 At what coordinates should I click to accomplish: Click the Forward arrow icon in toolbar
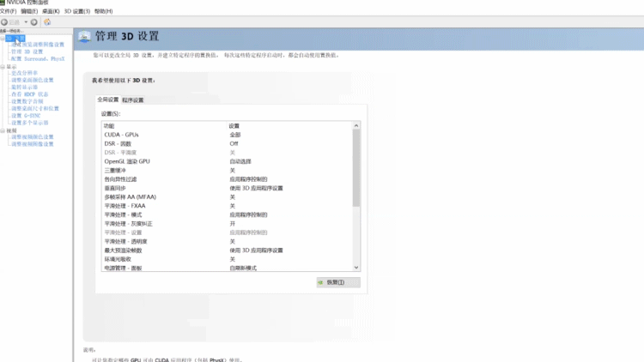34,22
